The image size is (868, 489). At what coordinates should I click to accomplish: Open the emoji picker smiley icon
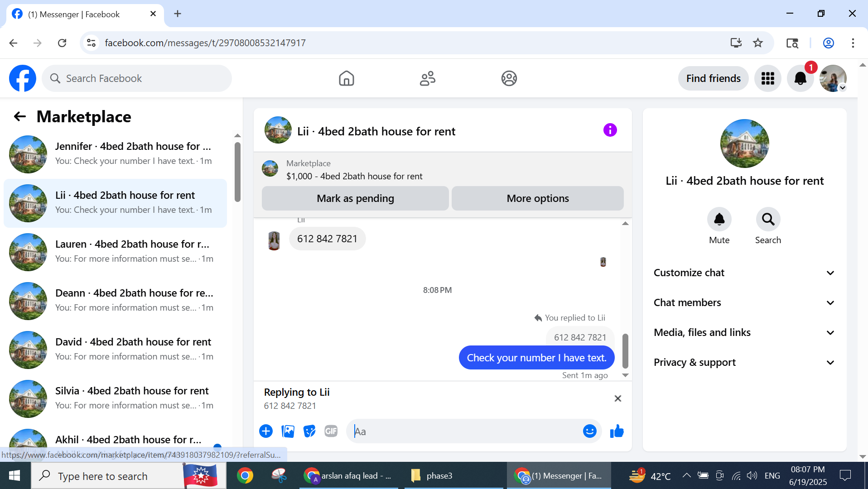pyautogui.click(x=589, y=431)
